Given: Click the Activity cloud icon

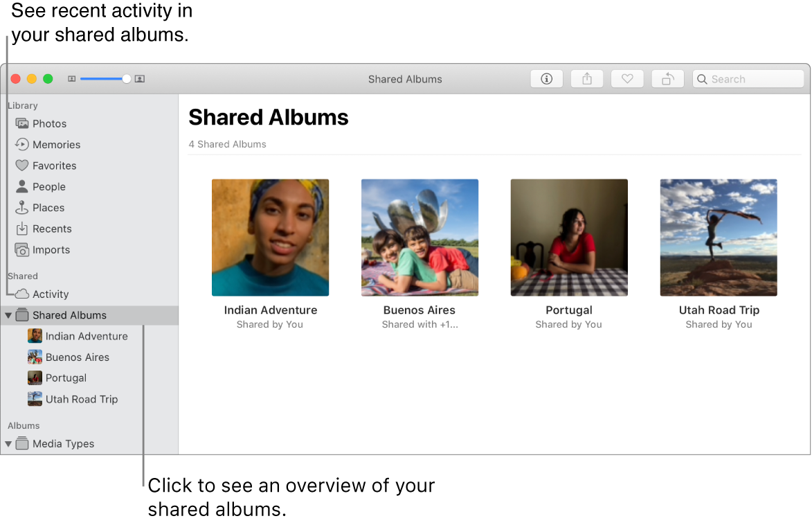Looking at the screenshot, I should click(x=21, y=294).
